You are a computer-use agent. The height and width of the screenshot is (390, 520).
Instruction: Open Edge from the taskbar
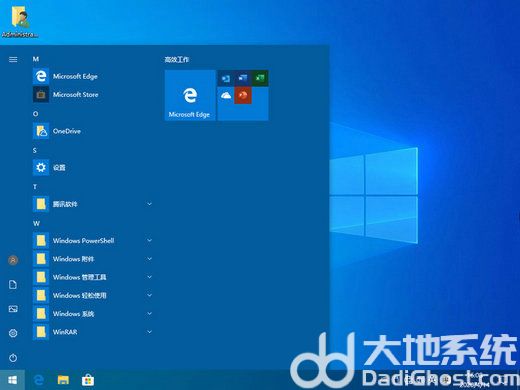39,380
